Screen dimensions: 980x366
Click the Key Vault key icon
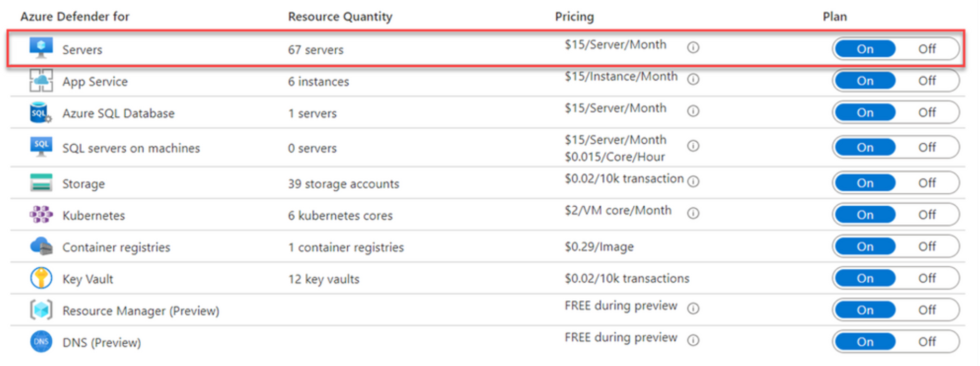pos(41,278)
